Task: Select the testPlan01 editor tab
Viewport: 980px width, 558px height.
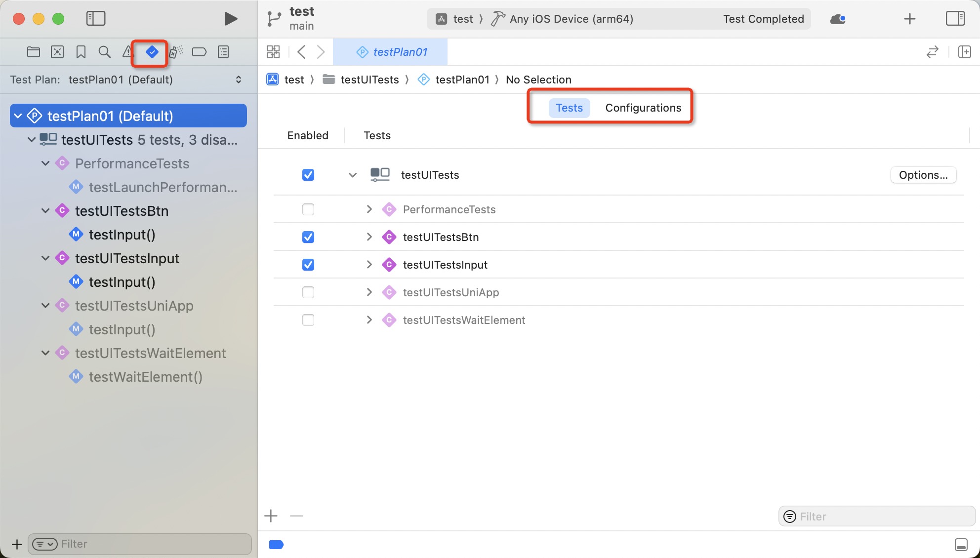Action: [x=390, y=52]
